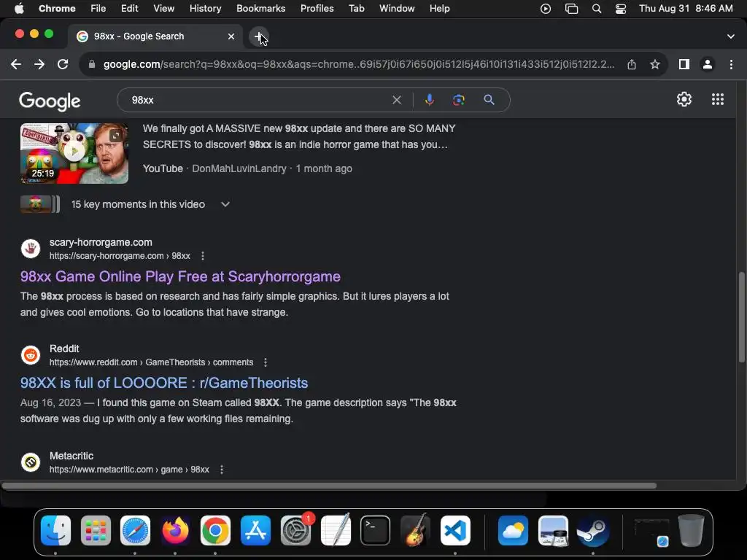The height and width of the screenshot is (560, 747).
Task: Open Visual Studio Code from dock
Action: pyautogui.click(x=455, y=531)
